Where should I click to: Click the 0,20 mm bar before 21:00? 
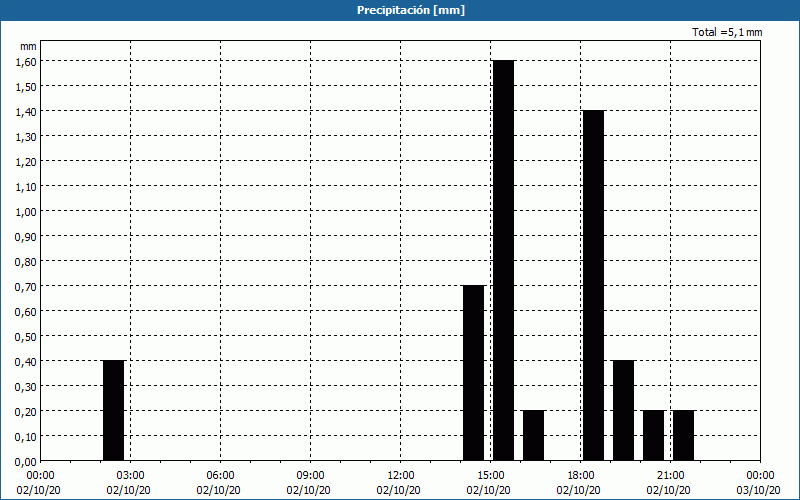click(x=654, y=435)
